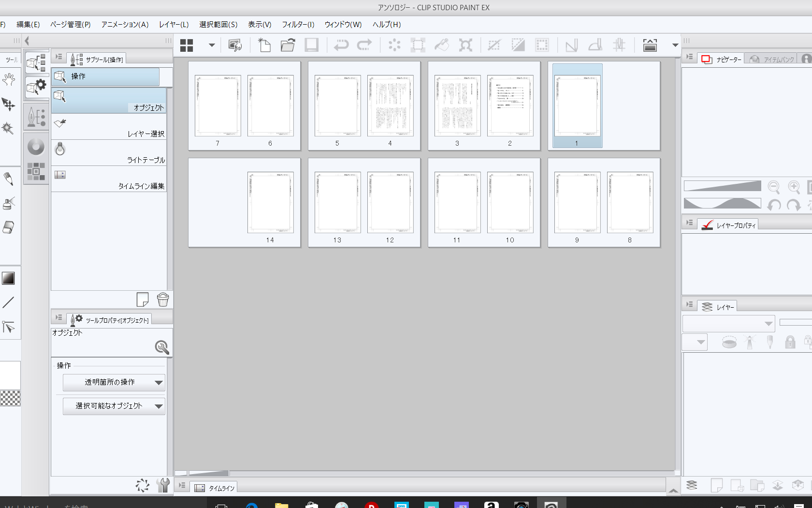Select the レイヤー選択 sub tool
This screenshot has height=508, width=812.
point(109,128)
